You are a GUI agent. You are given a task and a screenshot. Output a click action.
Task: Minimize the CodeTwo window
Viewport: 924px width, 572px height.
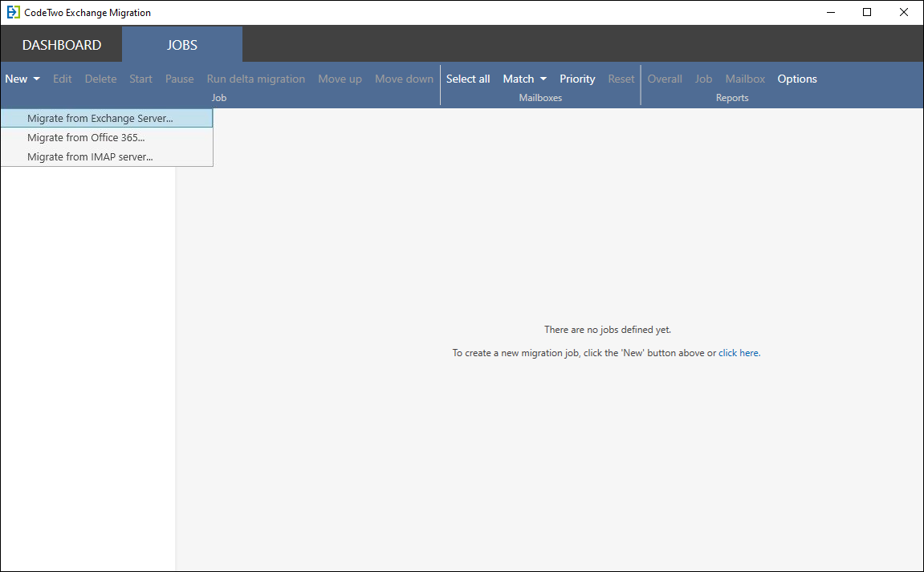pyautogui.click(x=831, y=12)
